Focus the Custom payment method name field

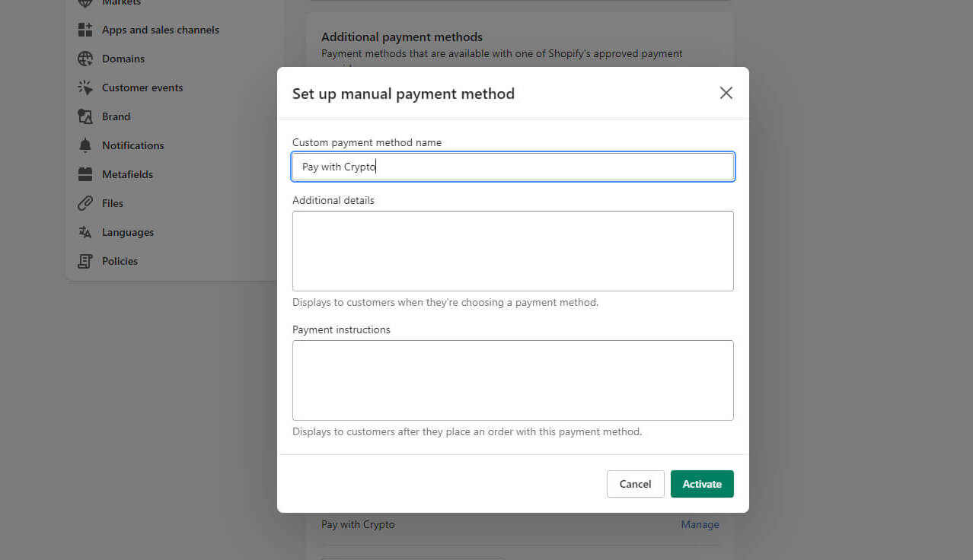coord(512,167)
